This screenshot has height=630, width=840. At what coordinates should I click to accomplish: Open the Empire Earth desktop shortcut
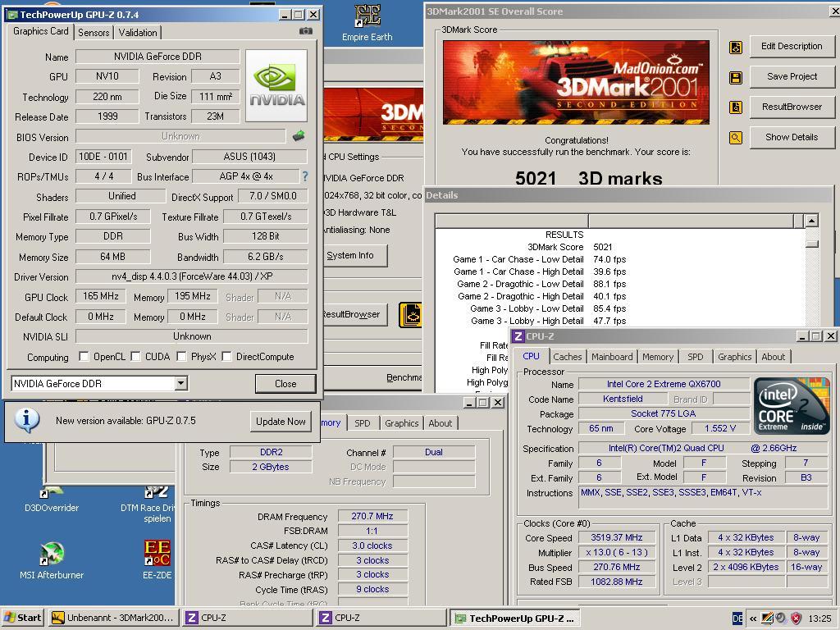(367, 22)
